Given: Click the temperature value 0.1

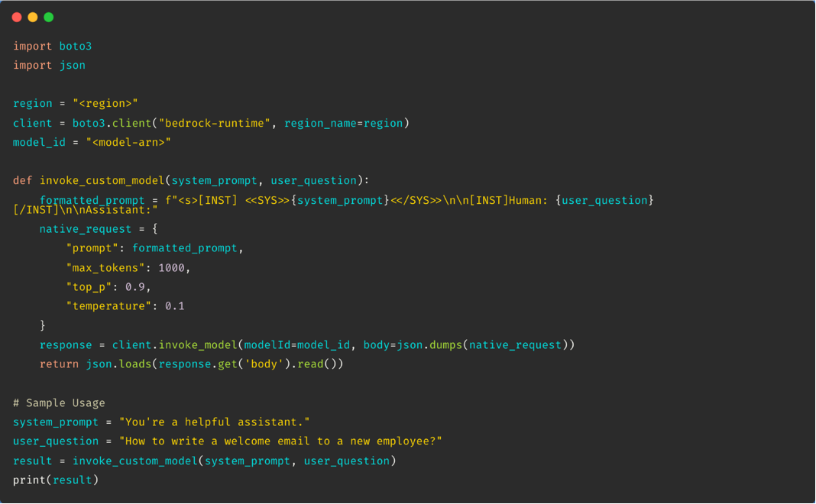Looking at the screenshot, I should point(174,306).
